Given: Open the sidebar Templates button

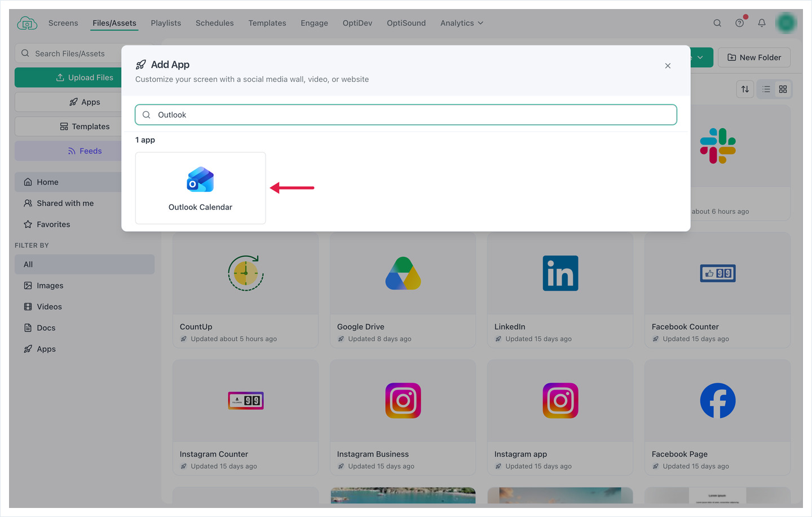Looking at the screenshot, I should point(69,126).
